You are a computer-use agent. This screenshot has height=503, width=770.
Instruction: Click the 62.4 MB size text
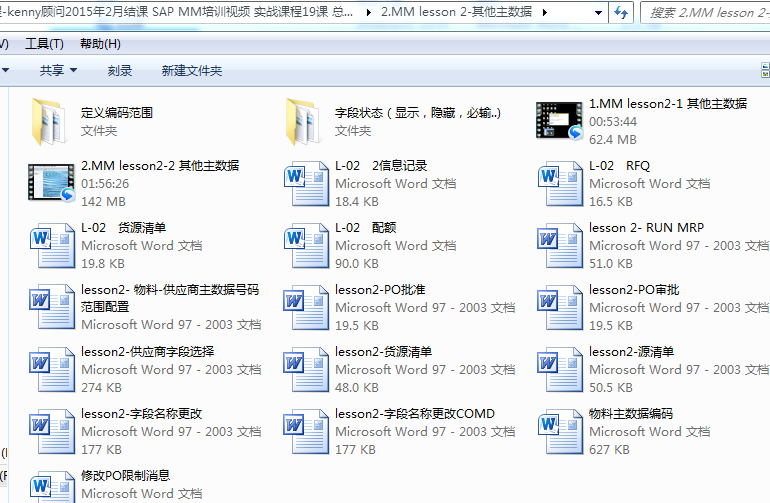(x=613, y=140)
